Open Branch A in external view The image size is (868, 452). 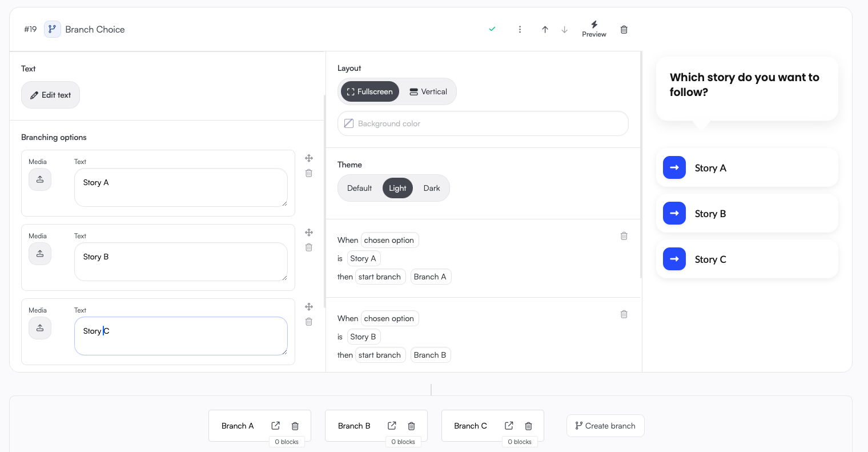point(276,426)
